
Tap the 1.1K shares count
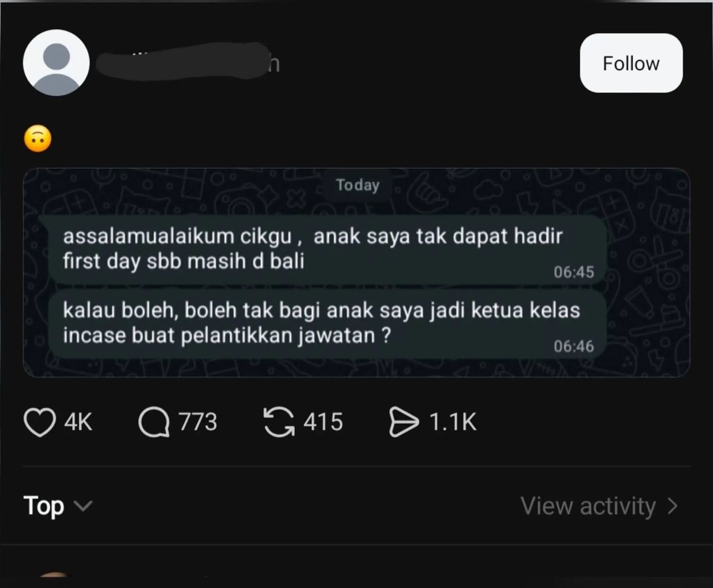coord(453,422)
